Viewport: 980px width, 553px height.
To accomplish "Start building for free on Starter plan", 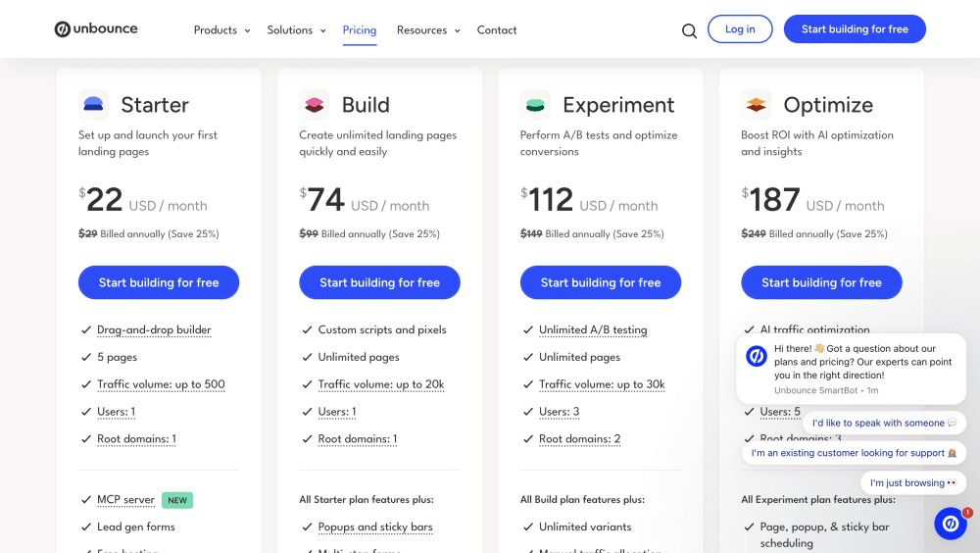I will 159,282.
